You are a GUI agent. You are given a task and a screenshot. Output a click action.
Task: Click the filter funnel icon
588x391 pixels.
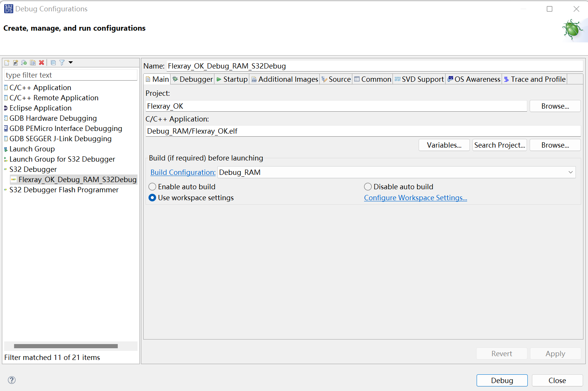(62, 62)
